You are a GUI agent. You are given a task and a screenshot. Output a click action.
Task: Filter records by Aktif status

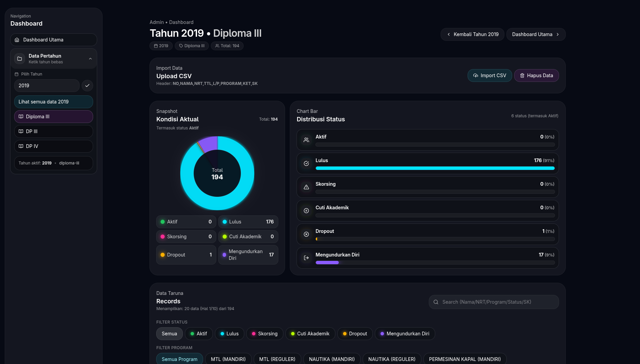pyautogui.click(x=199, y=334)
